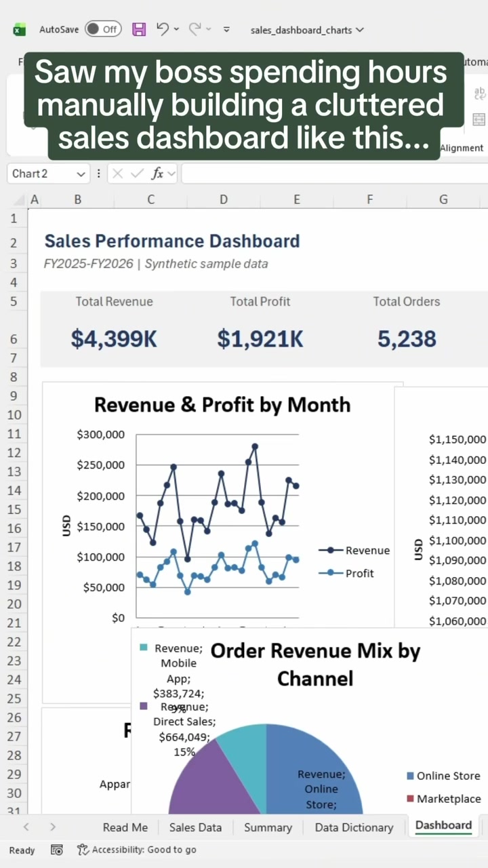
Task: Click the Merge cells ribbon icon
Action: (x=479, y=119)
